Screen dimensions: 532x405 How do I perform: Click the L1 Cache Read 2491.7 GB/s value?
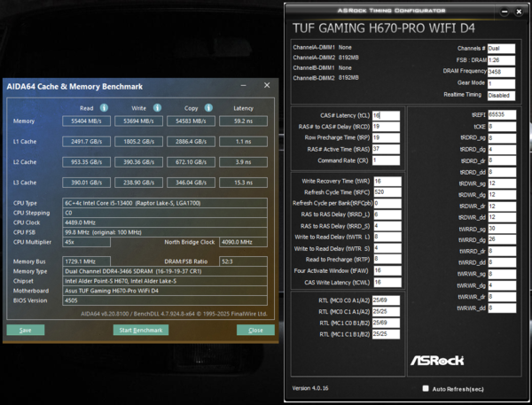(87, 142)
